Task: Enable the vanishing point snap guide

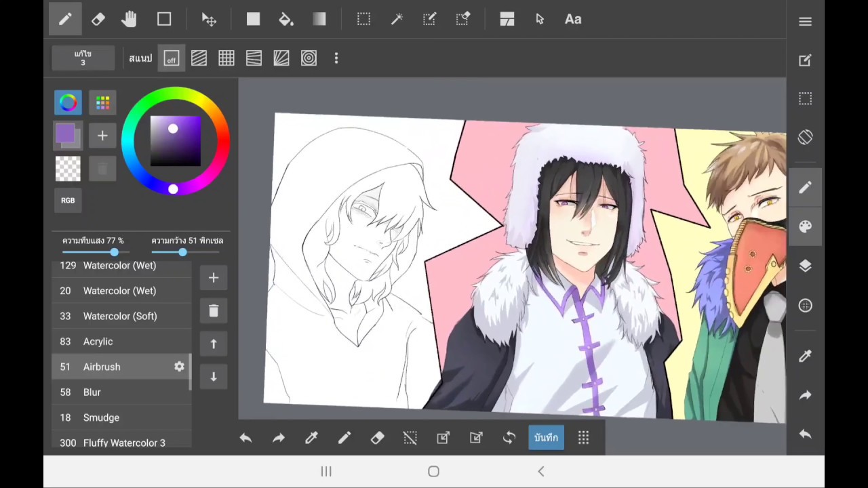Action: (x=281, y=58)
